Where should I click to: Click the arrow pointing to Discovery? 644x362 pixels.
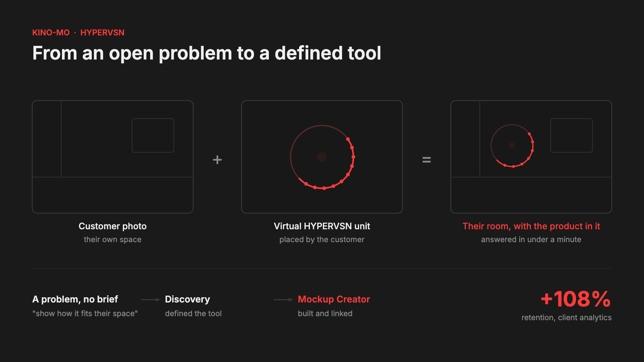[151, 300]
